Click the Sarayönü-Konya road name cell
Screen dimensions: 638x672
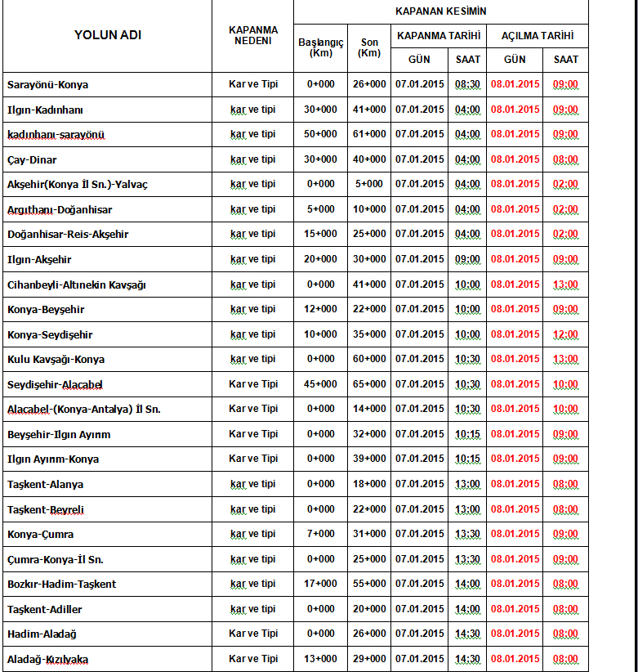point(48,84)
